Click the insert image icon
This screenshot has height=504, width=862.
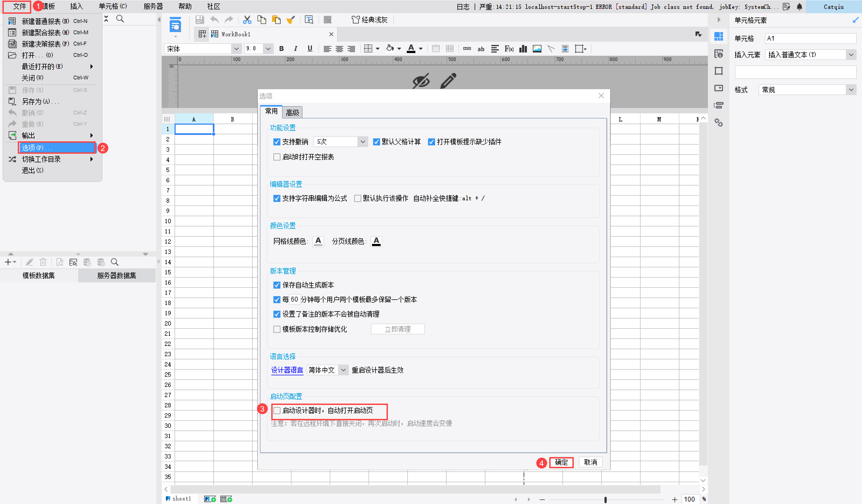tap(537, 49)
